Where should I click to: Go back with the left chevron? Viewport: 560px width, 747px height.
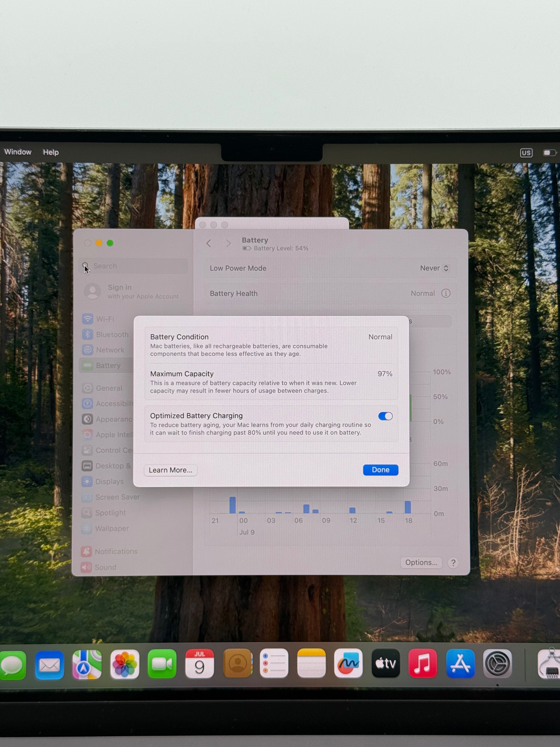[209, 243]
